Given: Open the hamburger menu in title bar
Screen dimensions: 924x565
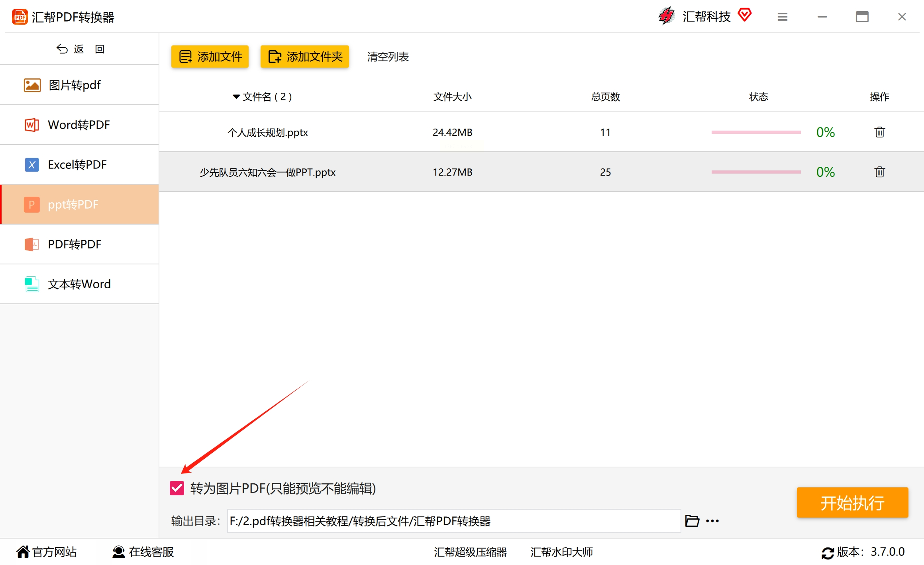Looking at the screenshot, I should (782, 17).
